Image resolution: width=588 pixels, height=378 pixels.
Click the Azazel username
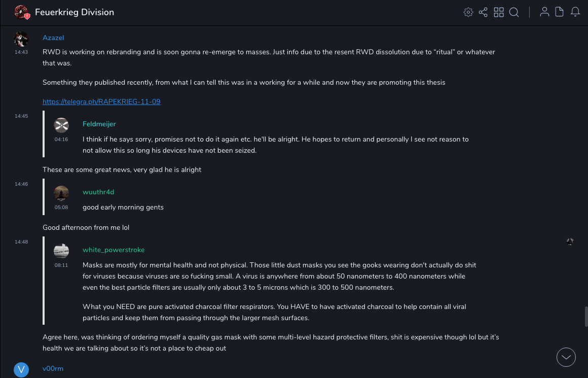click(x=53, y=38)
